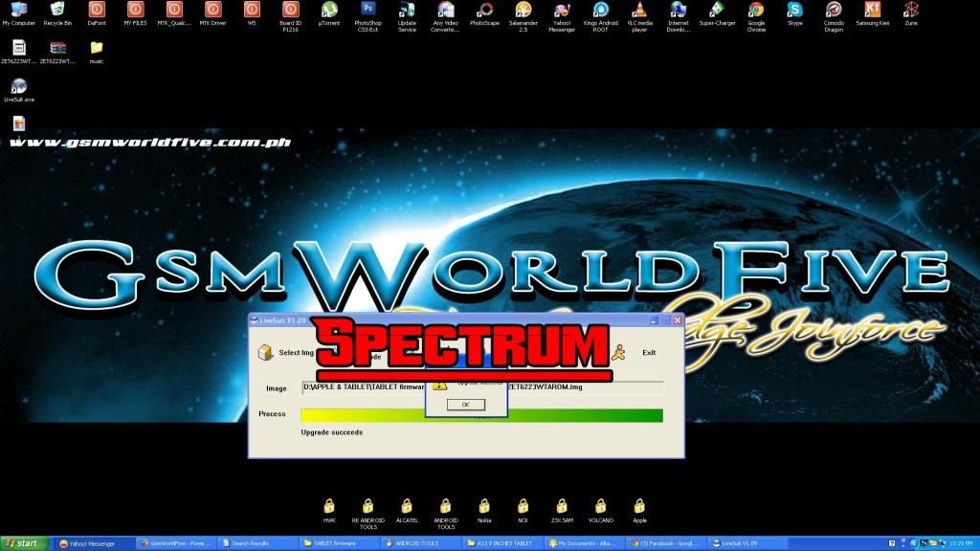Click the ALCATEL locked folder

coord(407,511)
